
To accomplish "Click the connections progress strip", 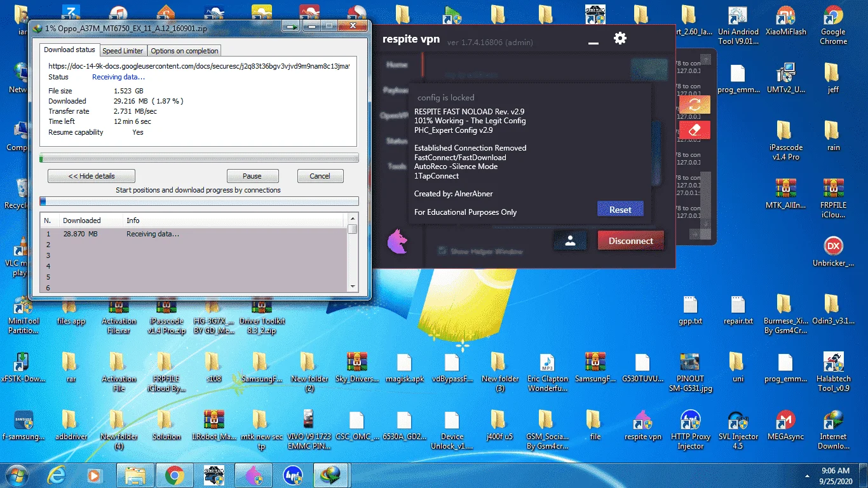I will point(199,201).
